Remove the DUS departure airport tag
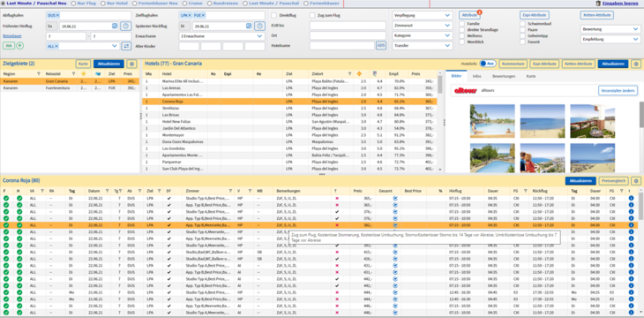This screenshot has height=318, width=644. pyautogui.click(x=57, y=16)
